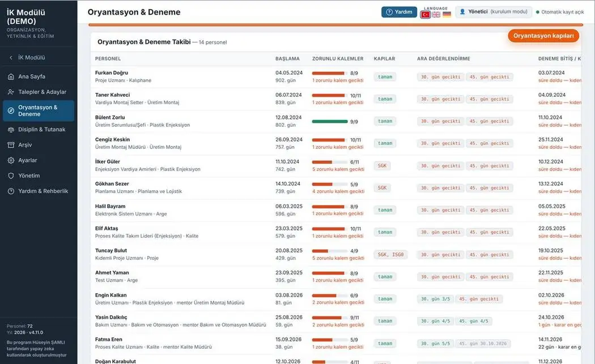Switch language with the British flag
The width and height of the screenshot is (595, 364).
click(x=436, y=14)
